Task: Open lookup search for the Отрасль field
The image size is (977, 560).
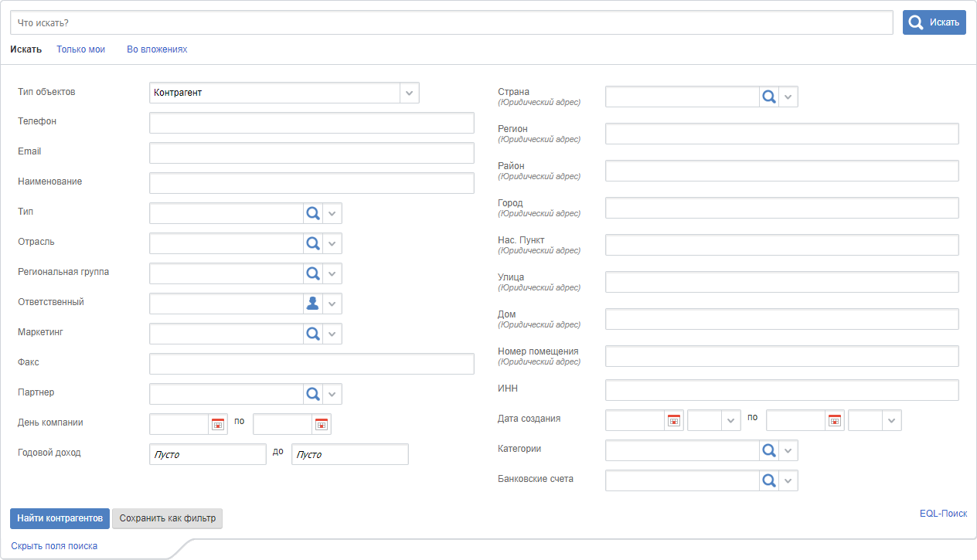Action: [x=312, y=244]
